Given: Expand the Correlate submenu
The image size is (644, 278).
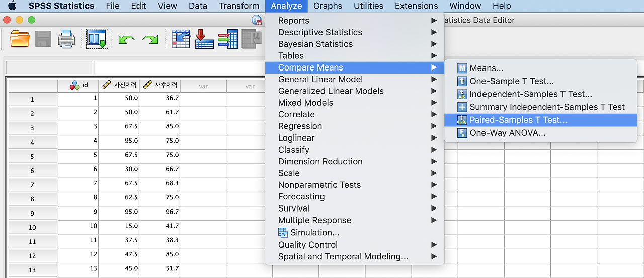Looking at the screenshot, I should (355, 114).
